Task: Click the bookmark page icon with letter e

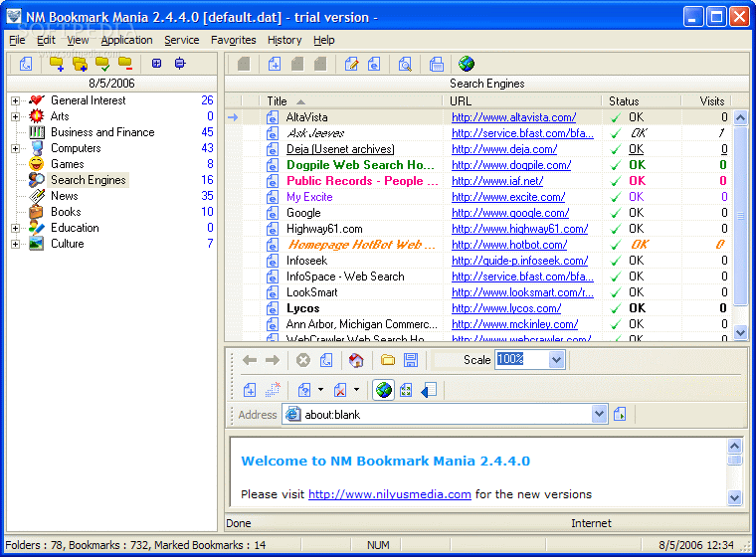Action: (x=374, y=64)
